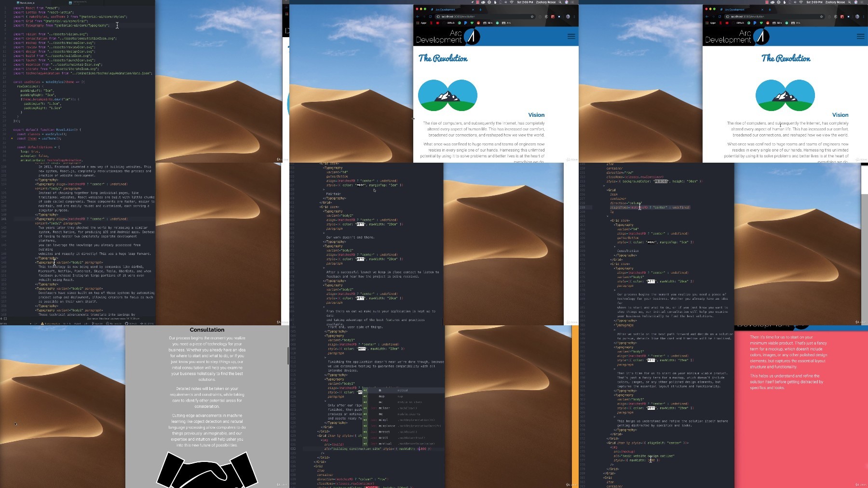
Task: Close the Arc Development tab in 2:09 PM browser
Action: click(762, 10)
